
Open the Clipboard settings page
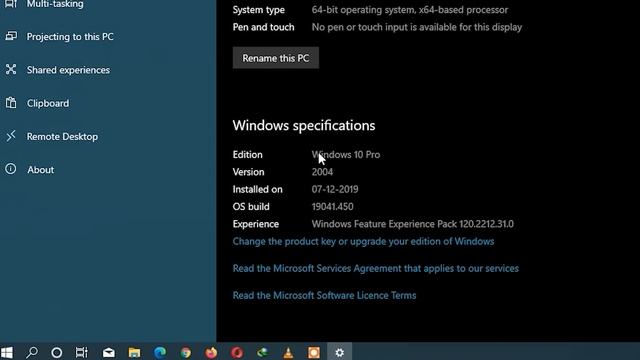click(x=48, y=103)
